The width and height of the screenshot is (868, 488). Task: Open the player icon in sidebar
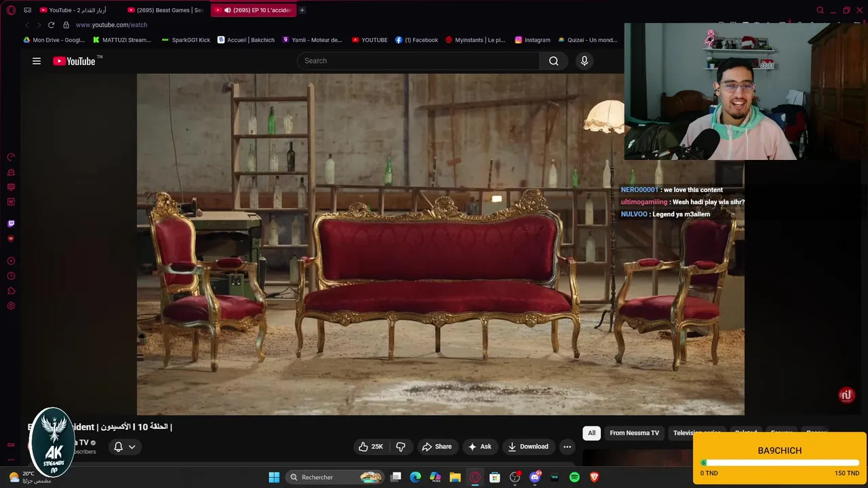11,261
